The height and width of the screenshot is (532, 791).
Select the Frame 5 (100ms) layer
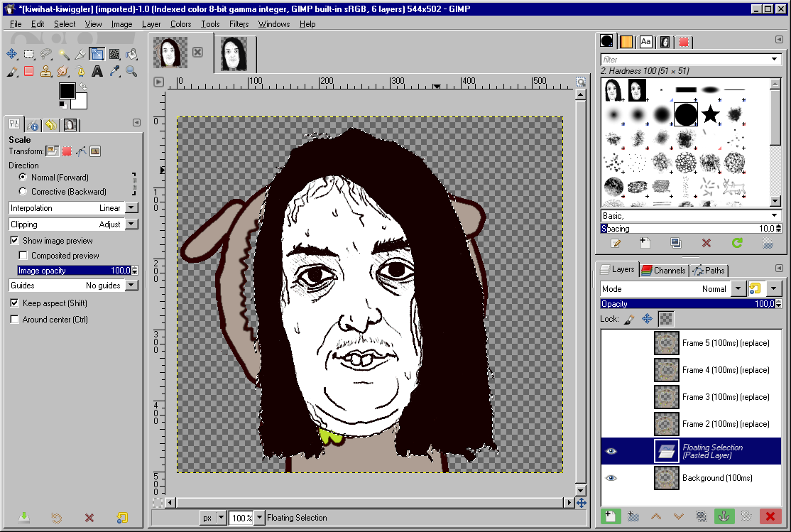(x=691, y=343)
